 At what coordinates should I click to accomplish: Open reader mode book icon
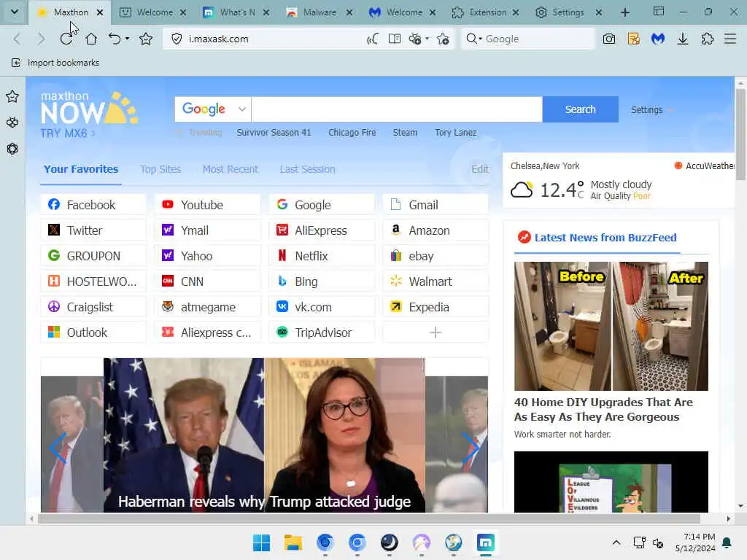click(395, 39)
